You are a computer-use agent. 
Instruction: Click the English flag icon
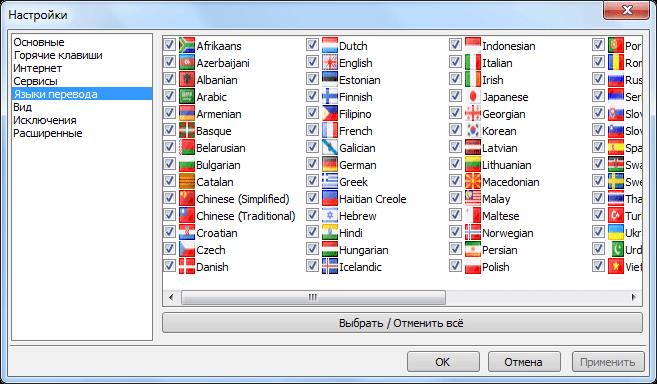(x=330, y=62)
